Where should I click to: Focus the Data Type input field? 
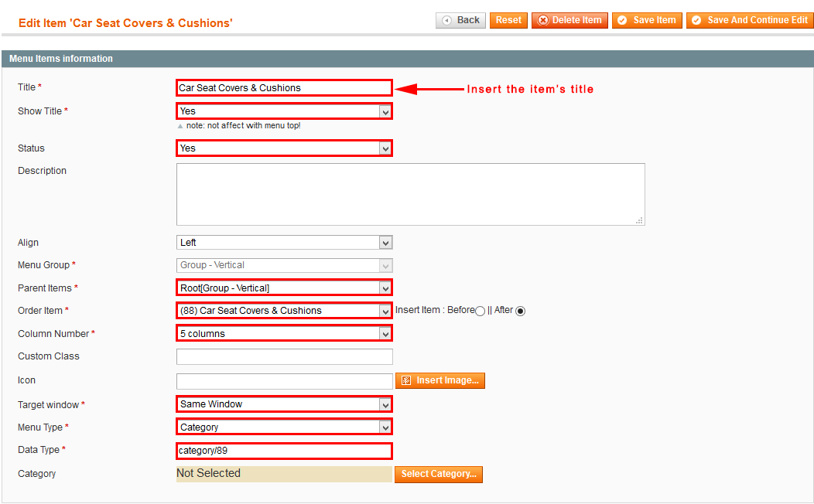coord(285,451)
